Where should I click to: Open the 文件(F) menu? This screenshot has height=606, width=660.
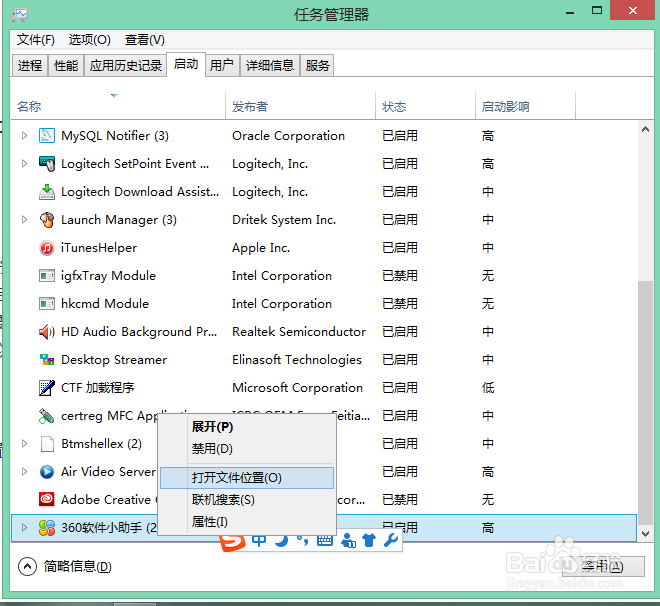[36, 40]
